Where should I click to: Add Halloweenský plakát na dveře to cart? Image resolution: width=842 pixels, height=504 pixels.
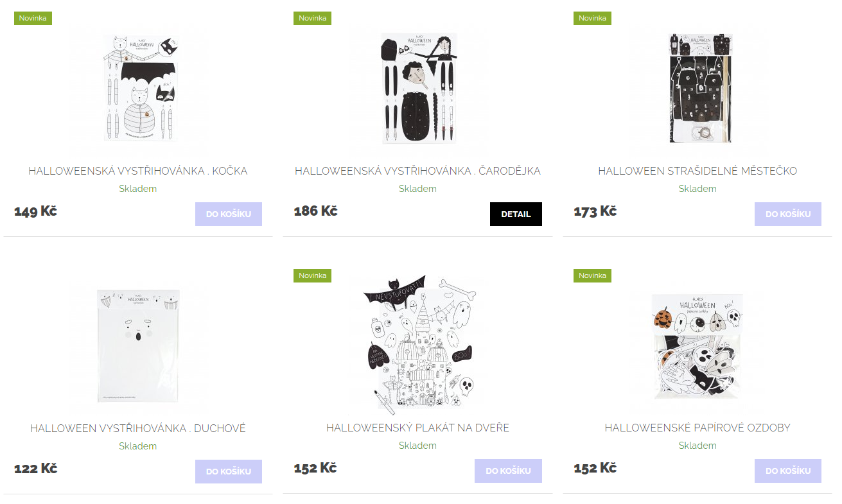(x=508, y=471)
